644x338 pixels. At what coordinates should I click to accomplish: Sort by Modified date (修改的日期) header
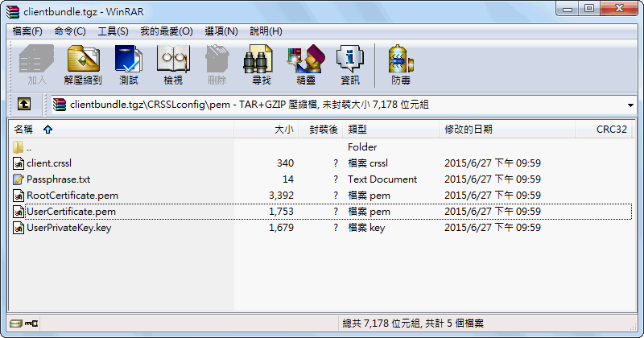(x=507, y=130)
